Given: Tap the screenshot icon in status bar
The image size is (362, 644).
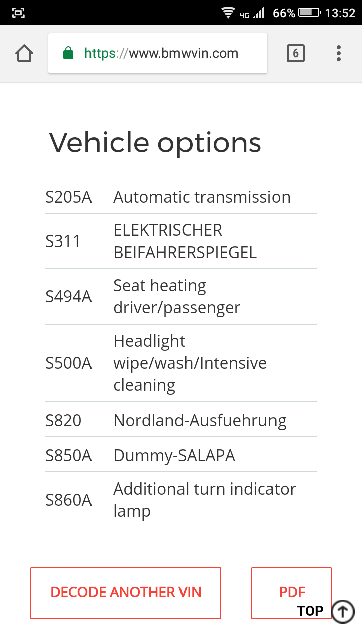Looking at the screenshot, I should point(18,13).
